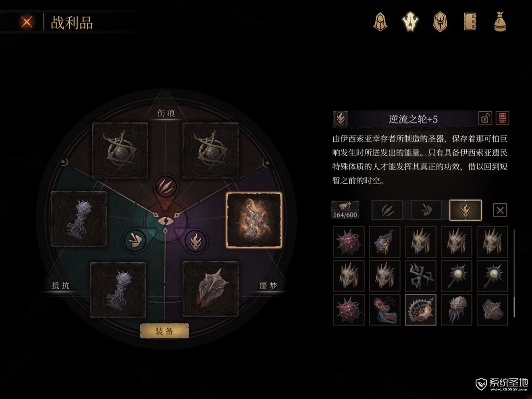Viewport: 532px width, 399px height.
Task: Switch to the flame nightmare filter tab
Action: 465,210
